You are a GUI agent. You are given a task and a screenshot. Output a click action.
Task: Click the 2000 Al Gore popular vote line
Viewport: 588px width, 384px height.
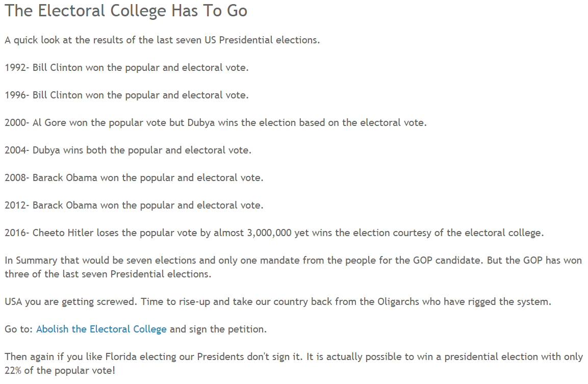(x=216, y=122)
